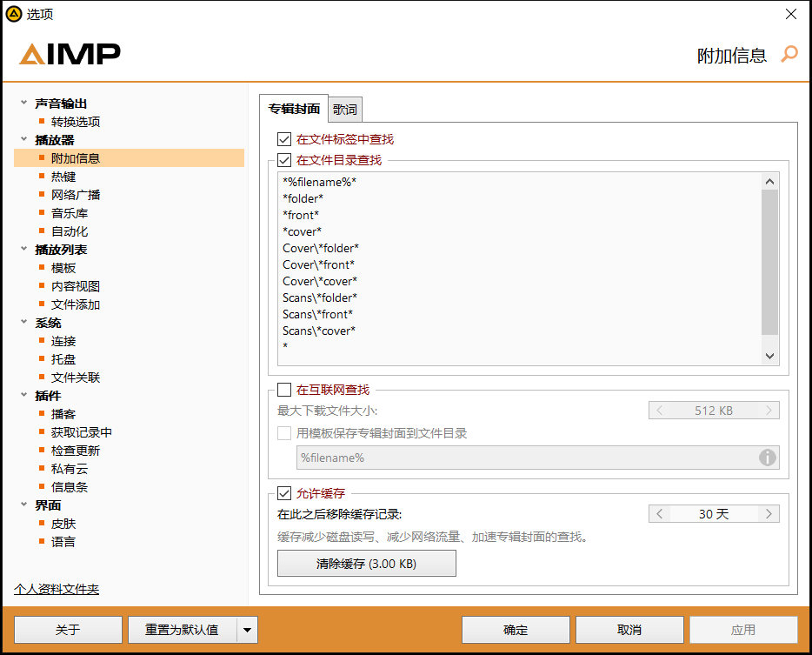Close the options dialog window
Image resolution: width=812 pixels, height=655 pixels.
click(x=791, y=14)
